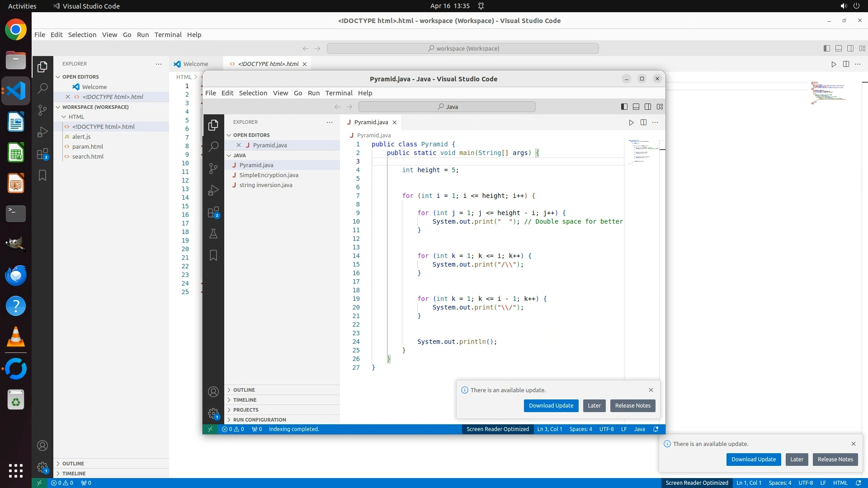Click Download Update in the Java window notification
The height and width of the screenshot is (488, 868).
point(551,406)
